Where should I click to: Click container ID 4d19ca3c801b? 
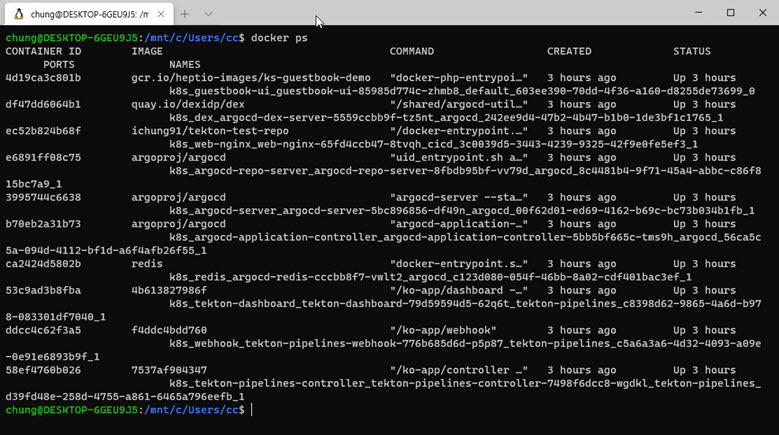point(43,78)
